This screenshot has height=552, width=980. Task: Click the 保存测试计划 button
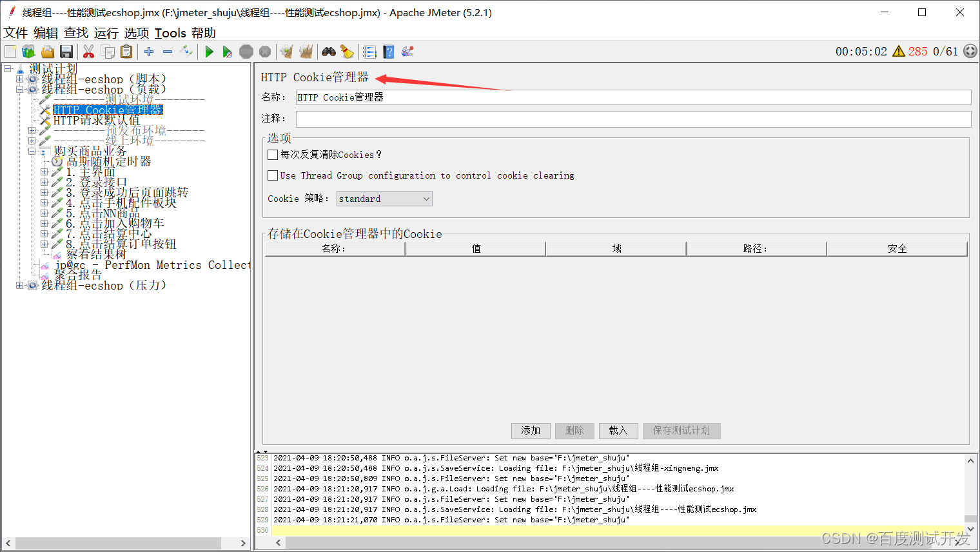(681, 431)
